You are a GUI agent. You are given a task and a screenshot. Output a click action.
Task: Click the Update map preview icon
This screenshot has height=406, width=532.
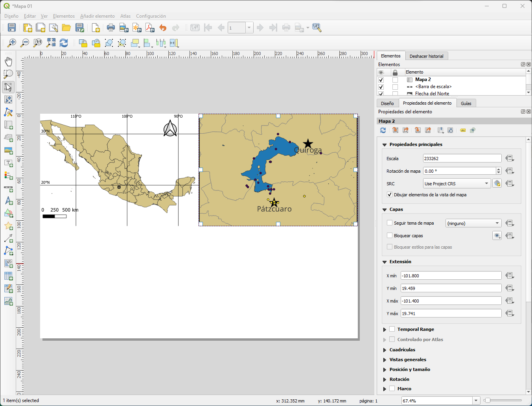[383, 130]
